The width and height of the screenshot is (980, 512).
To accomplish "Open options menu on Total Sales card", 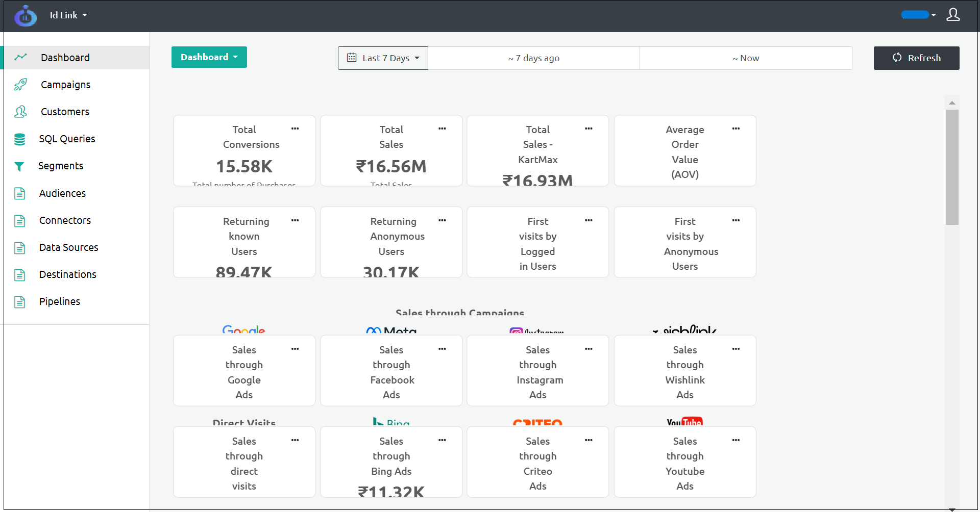I will coord(442,129).
